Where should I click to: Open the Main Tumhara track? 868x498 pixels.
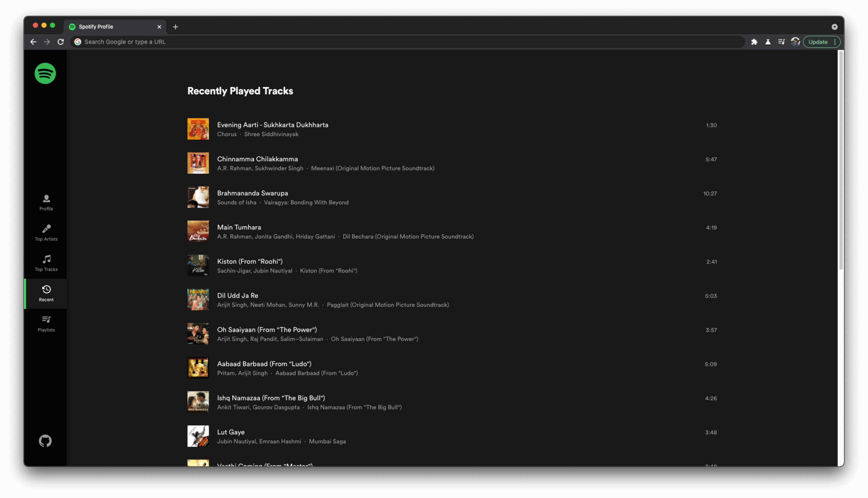point(239,227)
